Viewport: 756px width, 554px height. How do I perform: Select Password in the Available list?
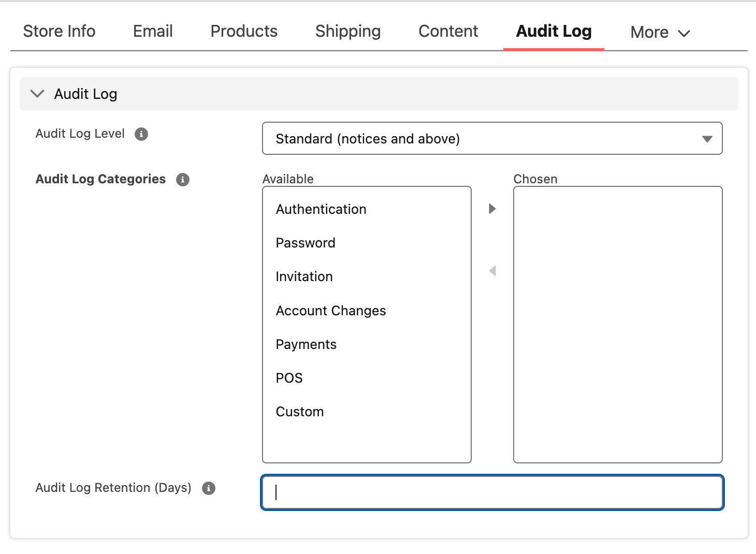point(306,243)
